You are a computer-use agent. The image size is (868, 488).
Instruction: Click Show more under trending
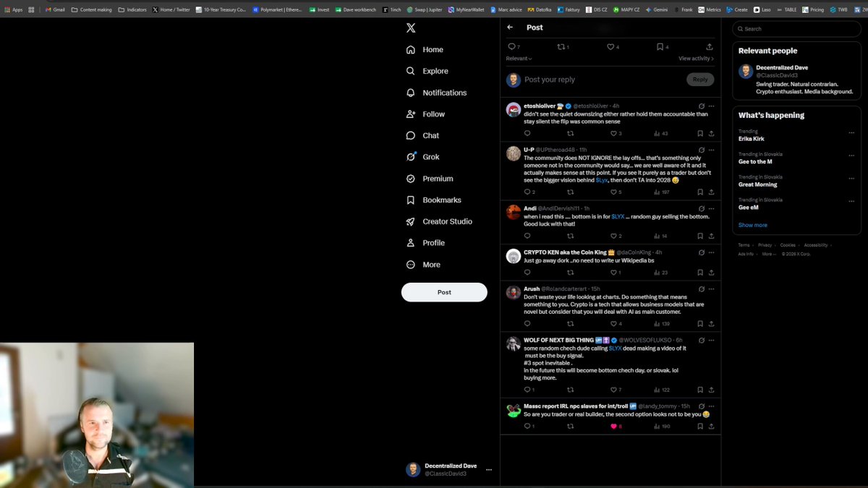click(x=753, y=225)
